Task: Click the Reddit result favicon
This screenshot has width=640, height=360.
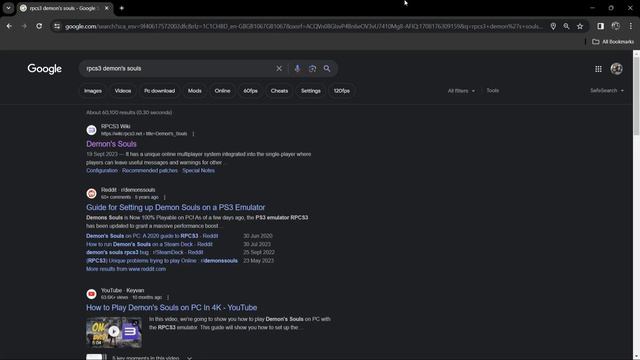Action: [x=91, y=193]
